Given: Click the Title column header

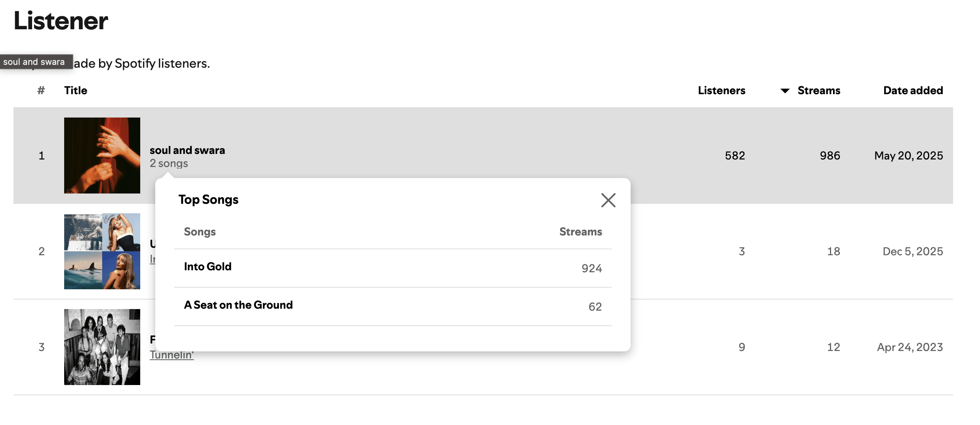Looking at the screenshot, I should (x=76, y=91).
